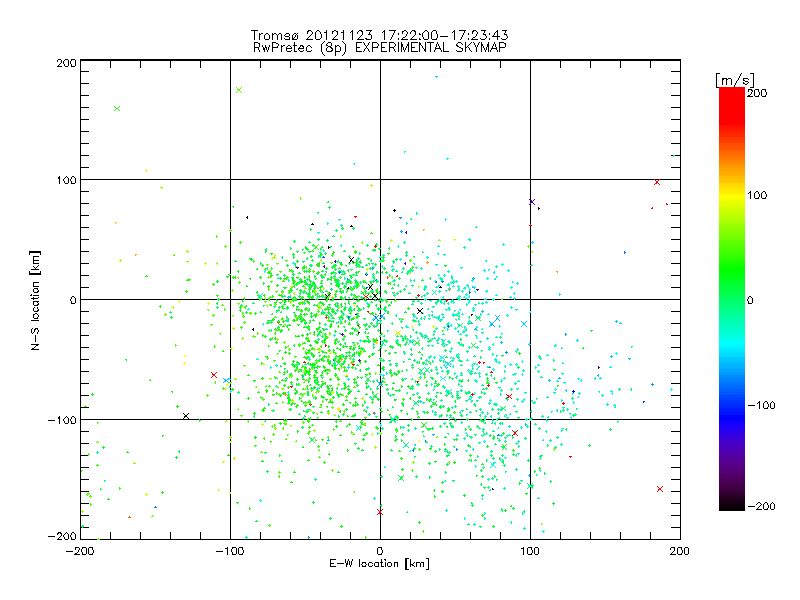Click the N-S axis tick label '-200'
This screenshot has height=600, width=800.
(x=62, y=536)
